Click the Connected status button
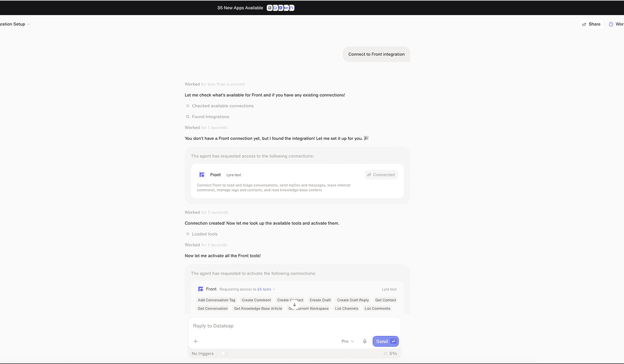The image size is (624, 364). pyautogui.click(x=381, y=175)
